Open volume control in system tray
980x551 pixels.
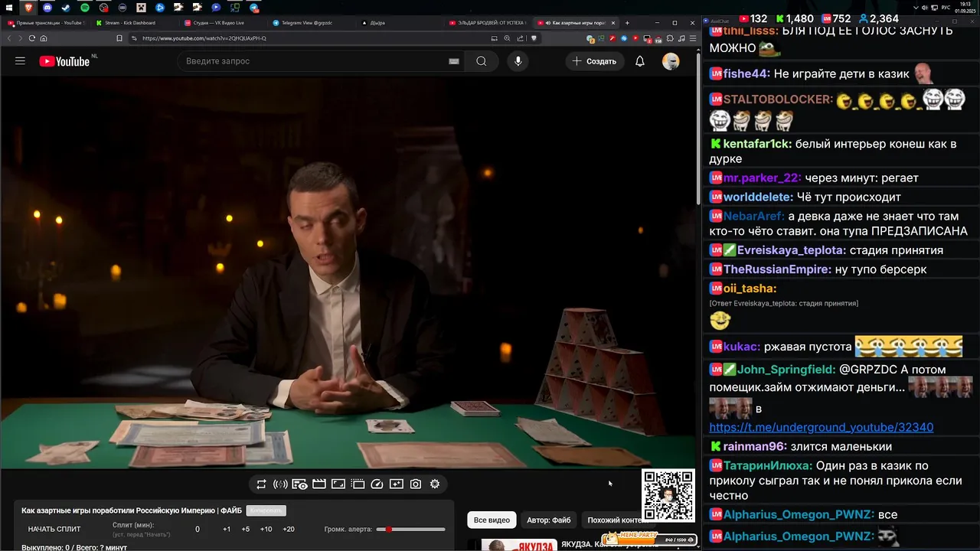(924, 8)
